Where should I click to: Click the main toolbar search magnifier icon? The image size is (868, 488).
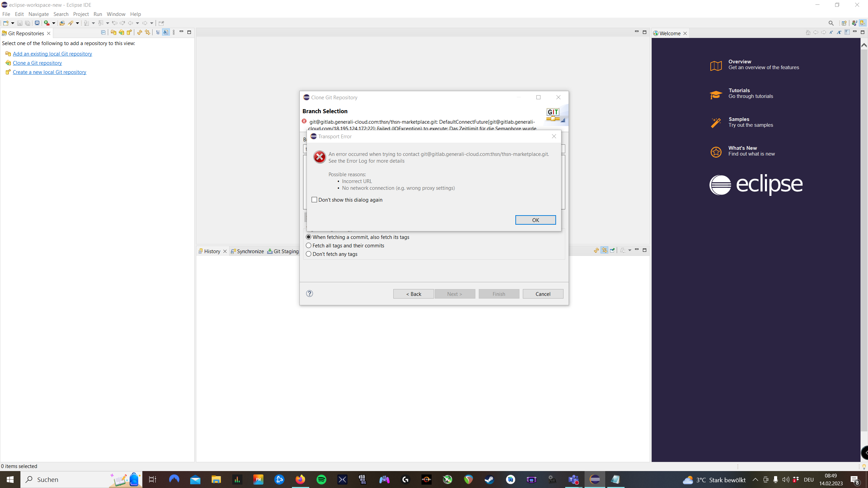tap(831, 23)
